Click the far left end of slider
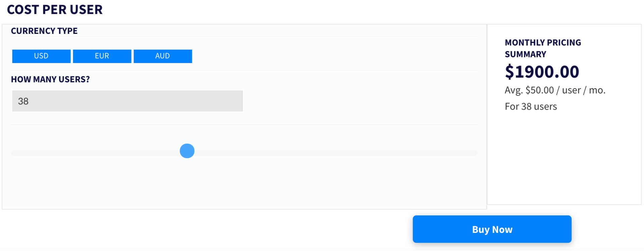The height and width of the screenshot is (251, 644). 14,153
